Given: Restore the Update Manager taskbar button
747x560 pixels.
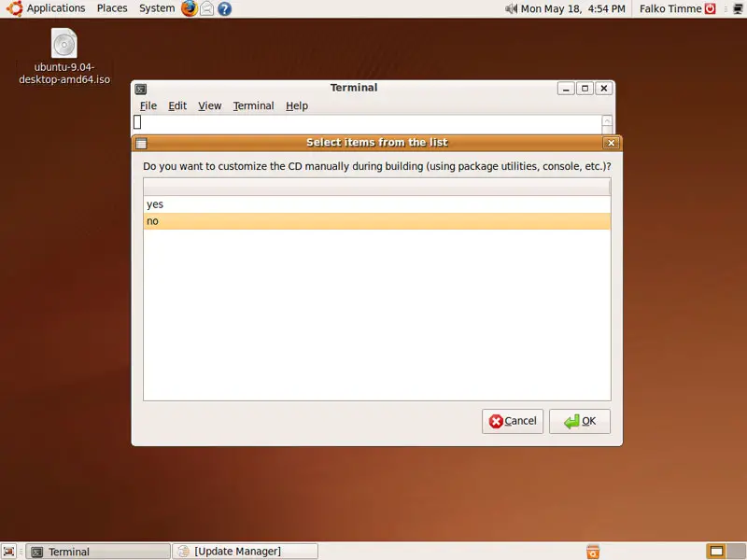Looking at the screenshot, I should point(245,552).
